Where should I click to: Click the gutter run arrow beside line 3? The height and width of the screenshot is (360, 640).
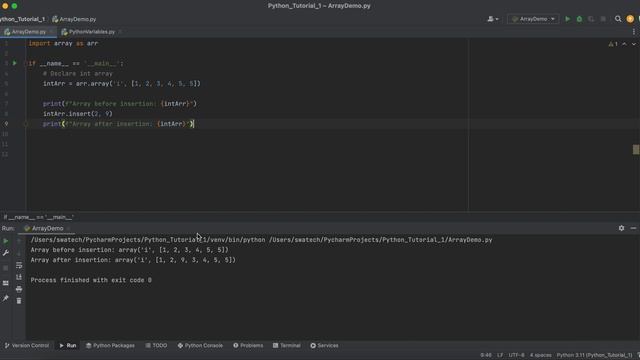[x=14, y=63]
